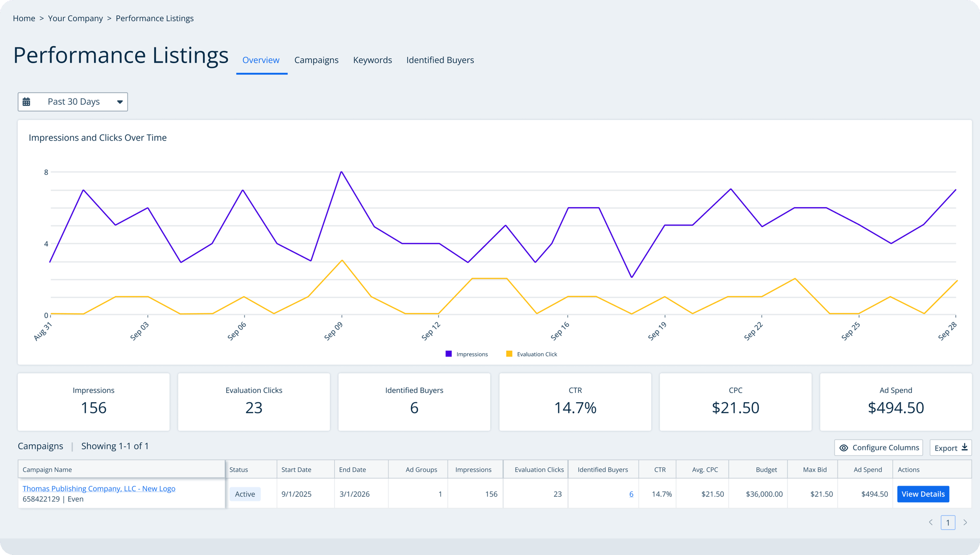This screenshot has height=555, width=980.
Task: Select page 1 in pagination
Action: point(948,523)
